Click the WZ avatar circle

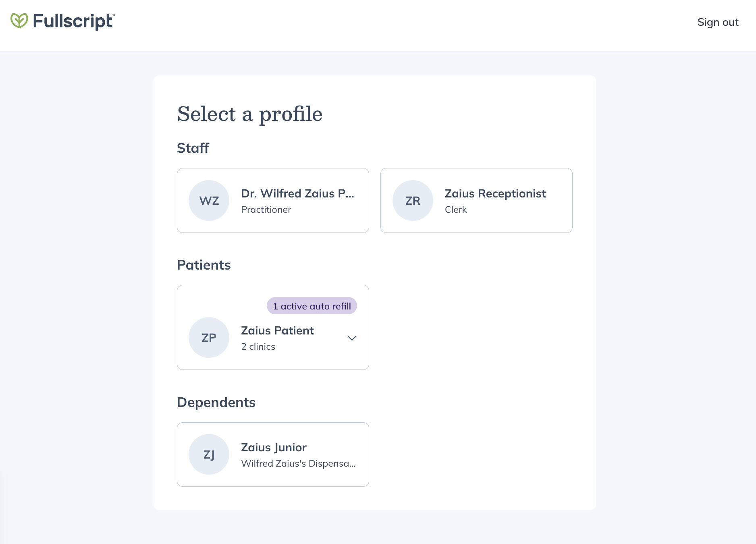(209, 201)
